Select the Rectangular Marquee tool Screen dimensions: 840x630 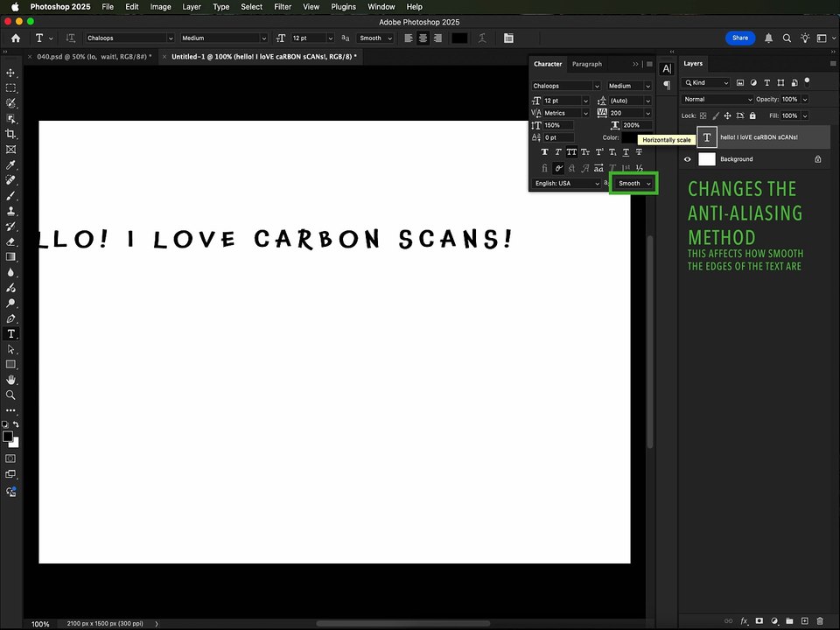(10, 87)
